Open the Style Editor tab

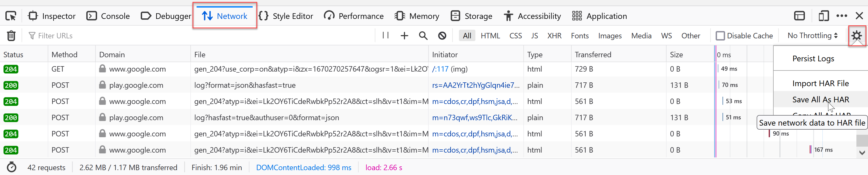pos(286,16)
